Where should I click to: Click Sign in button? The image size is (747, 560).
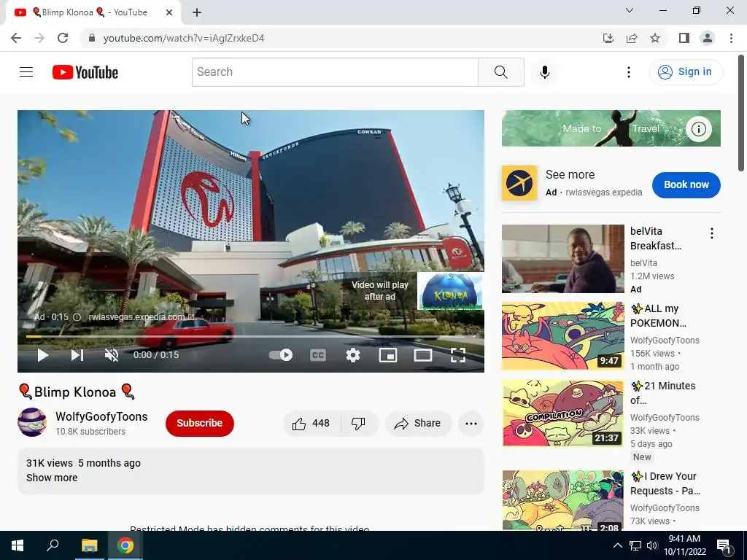[686, 72]
